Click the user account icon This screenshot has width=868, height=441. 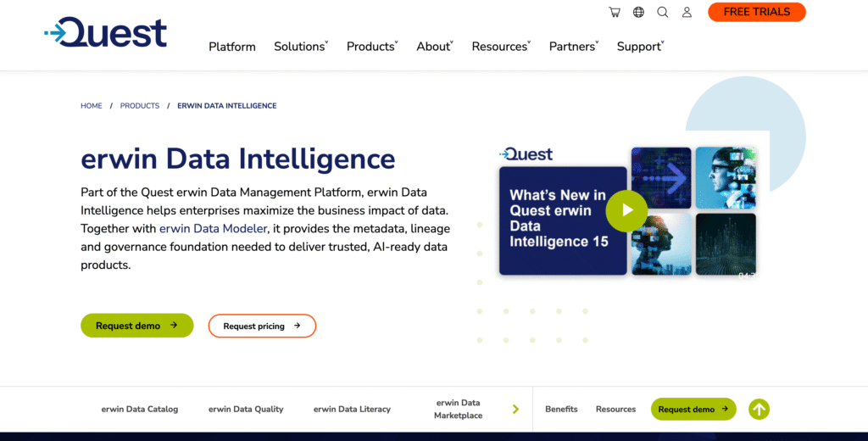(x=687, y=12)
